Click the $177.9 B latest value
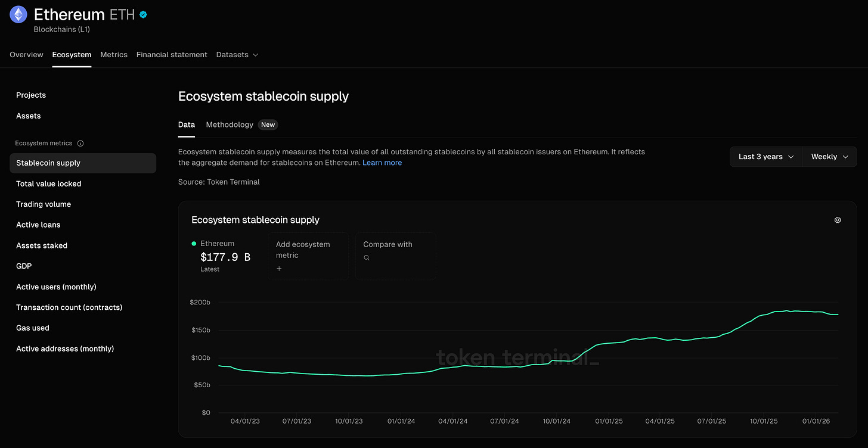The height and width of the screenshot is (448, 868). 225,257
